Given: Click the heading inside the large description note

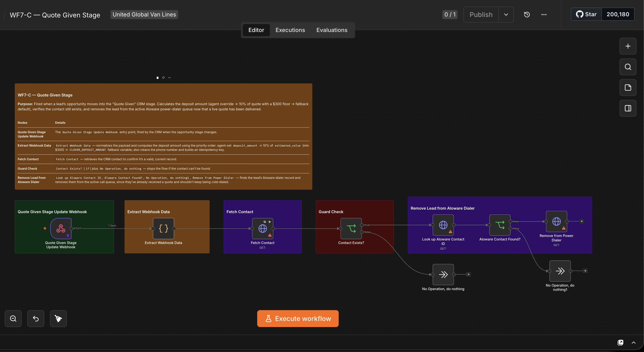Looking at the screenshot, I should pyautogui.click(x=45, y=95).
